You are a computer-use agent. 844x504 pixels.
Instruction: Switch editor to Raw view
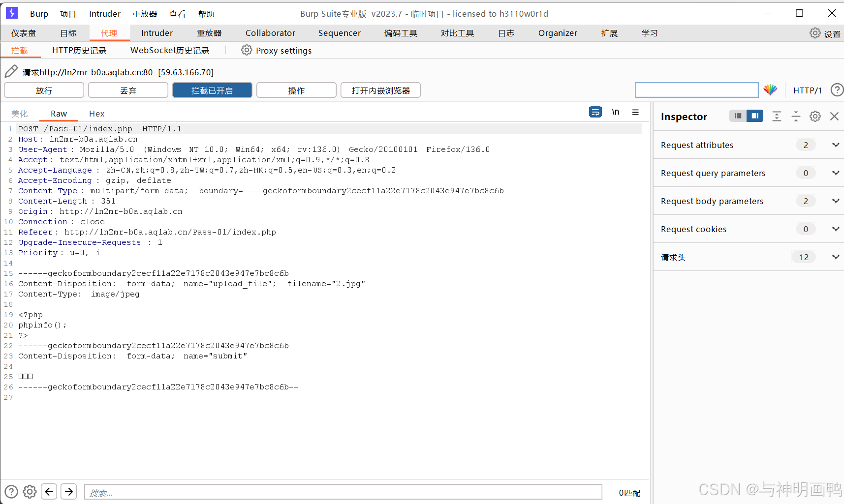point(59,114)
